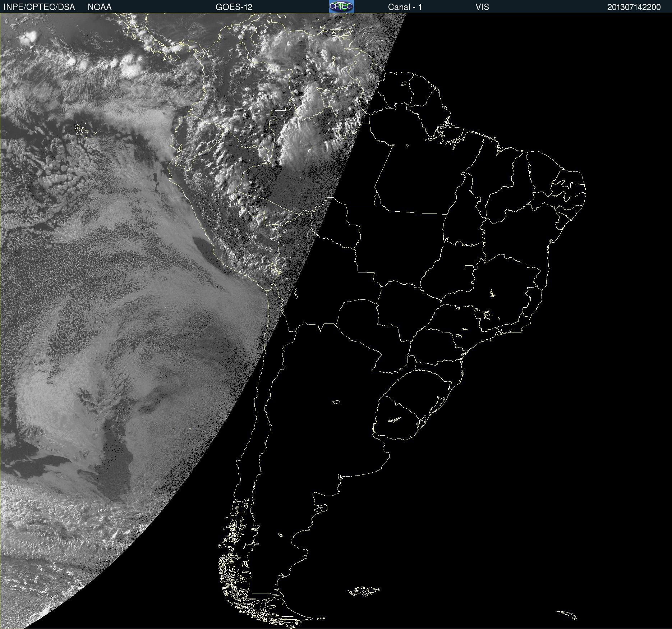
Task: Click the VIS channel label
Action: point(482,7)
